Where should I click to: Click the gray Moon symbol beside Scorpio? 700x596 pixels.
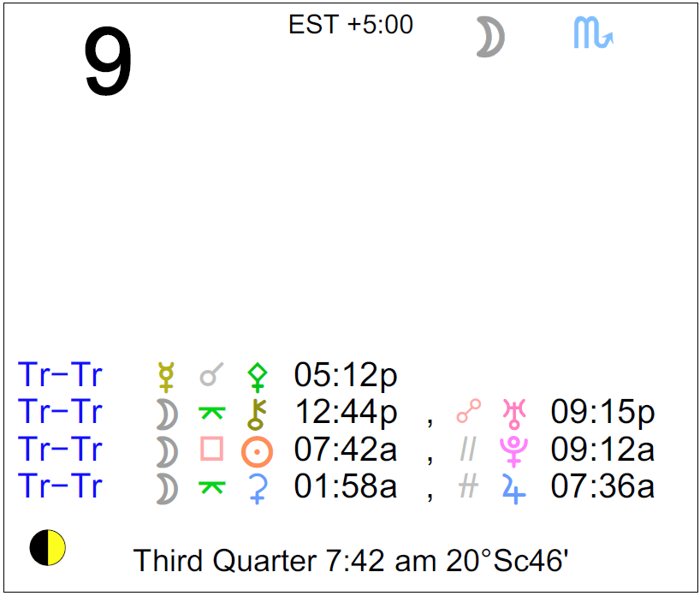(x=490, y=39)
